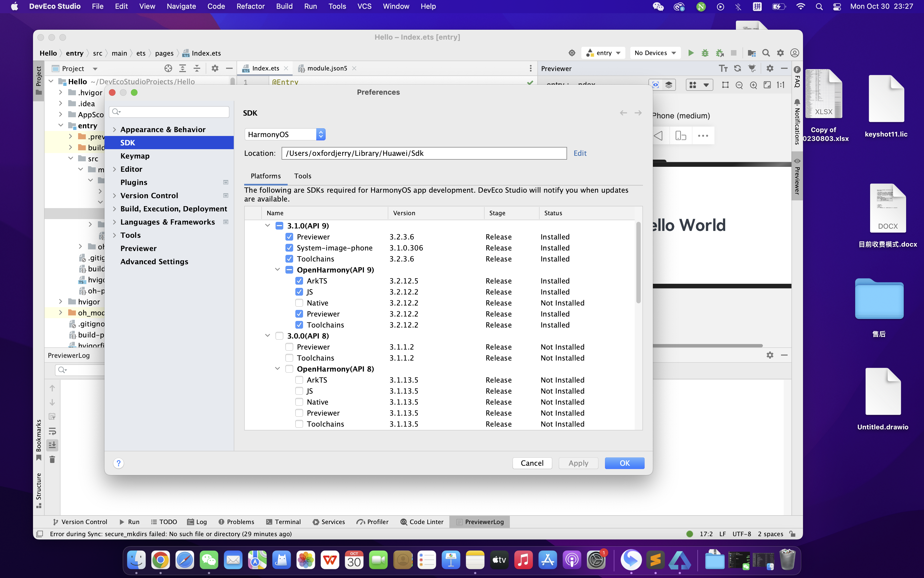The image size is (924, 578).
Task: Open the entry run configuration dropdown
Action: point(603,53)
